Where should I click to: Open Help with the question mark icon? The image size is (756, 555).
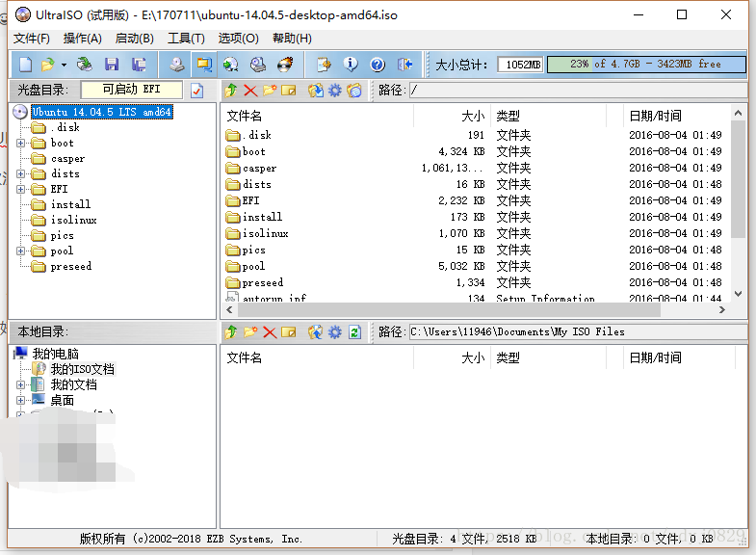tap(378, 65)
